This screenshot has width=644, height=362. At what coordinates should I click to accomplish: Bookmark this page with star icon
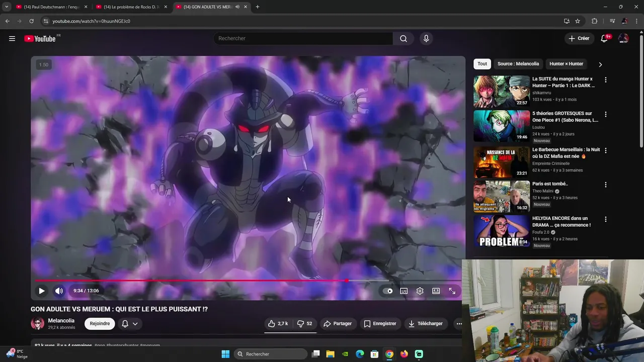pos(578,21)
